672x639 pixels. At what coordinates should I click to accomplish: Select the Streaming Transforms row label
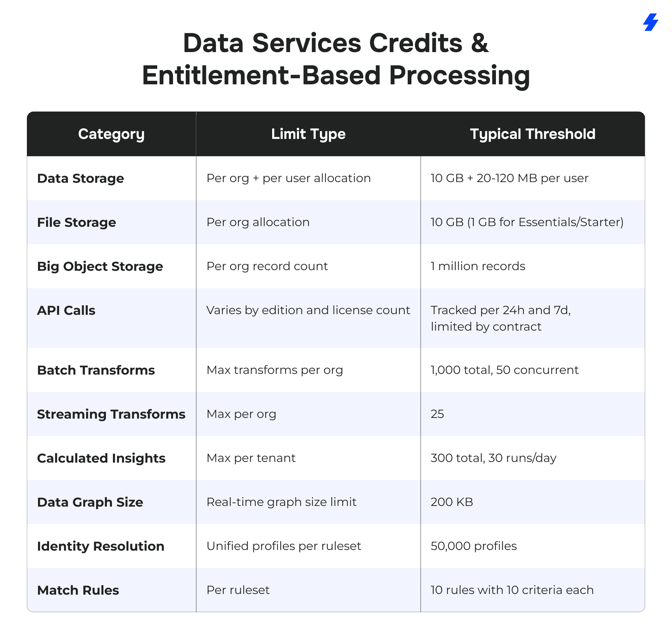111,414
